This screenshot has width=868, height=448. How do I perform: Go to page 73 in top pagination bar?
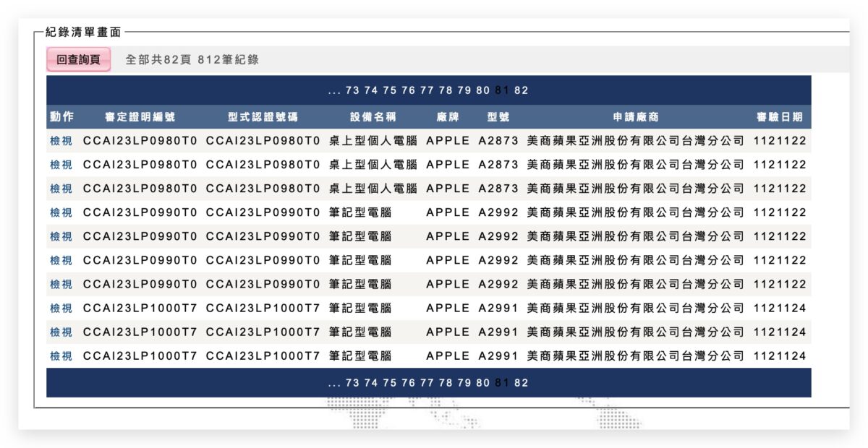pyautogui.click(x=352, y=90)
